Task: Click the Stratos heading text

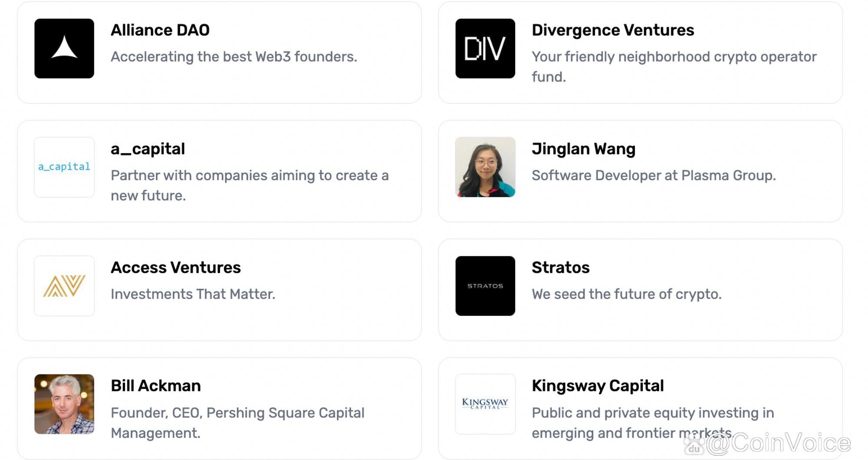Action: tap(560, 268)
